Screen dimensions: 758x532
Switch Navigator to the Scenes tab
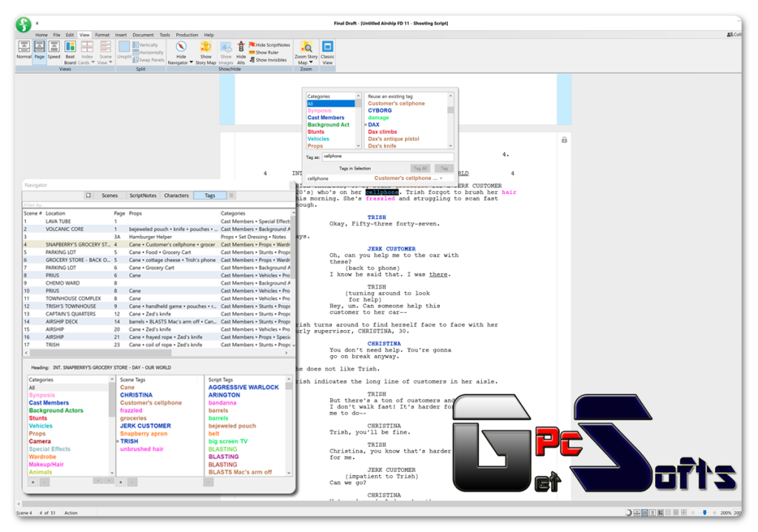[110, 195]
